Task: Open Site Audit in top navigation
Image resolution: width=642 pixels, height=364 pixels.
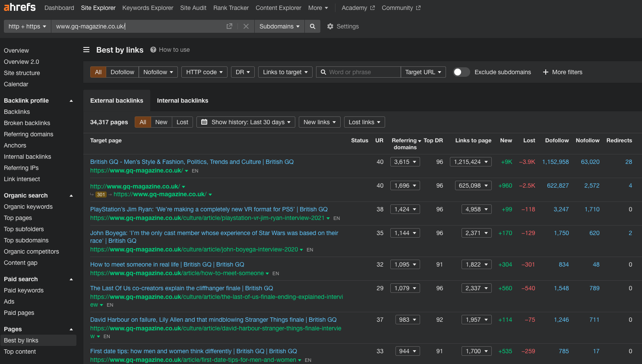Action: [193, 8]
